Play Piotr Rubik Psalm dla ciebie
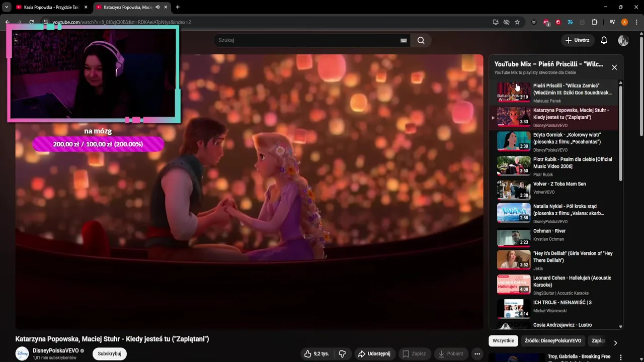The height and width of the screenshot is (362, 644). (x=553, y=166)
